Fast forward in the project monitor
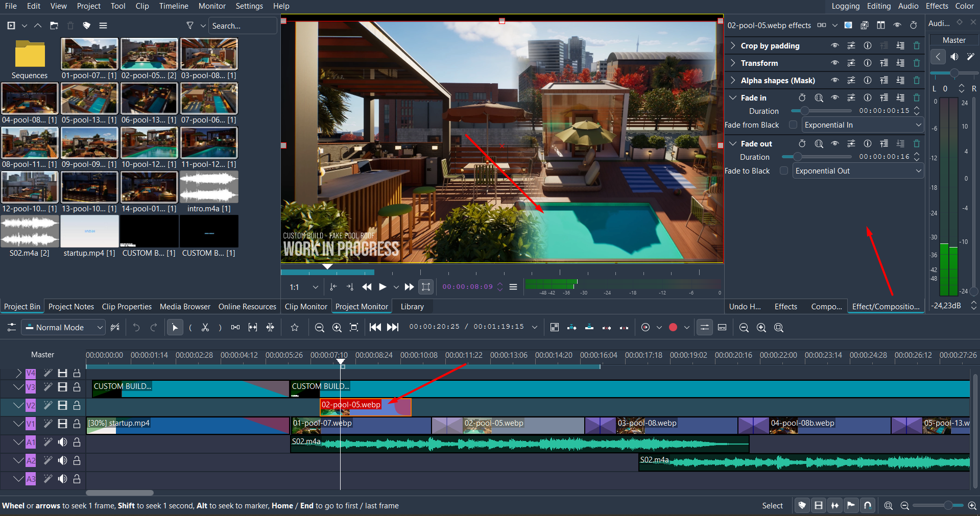The width and height of the screenshot is (980, 516). point(409,287)
